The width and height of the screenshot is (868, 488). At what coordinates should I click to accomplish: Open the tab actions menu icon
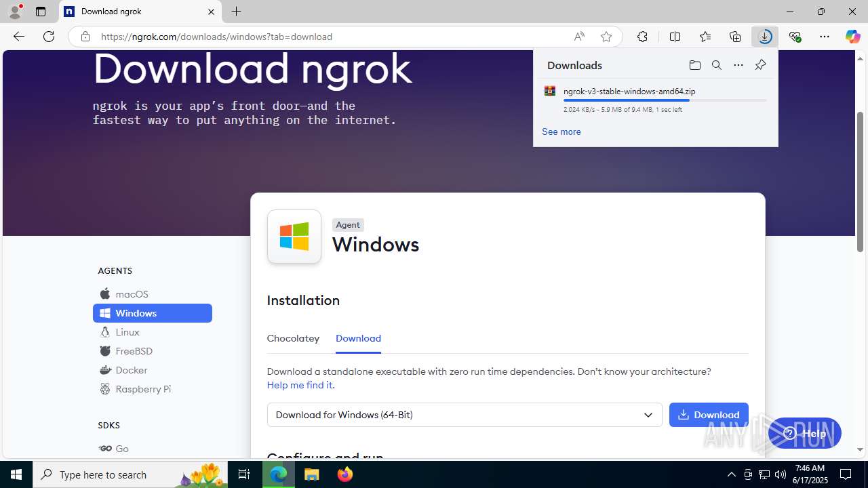pyautogui.click(x=41, y=12)
